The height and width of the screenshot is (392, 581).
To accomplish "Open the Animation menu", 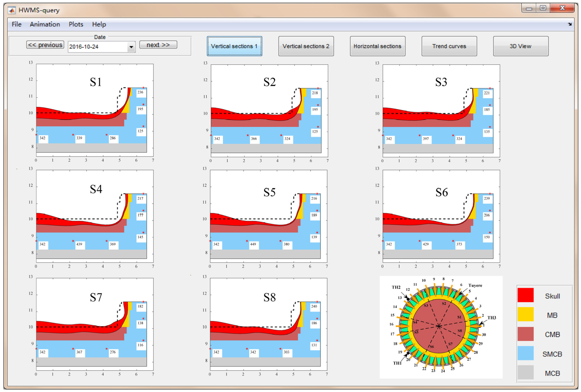I will tap(45, 24).
